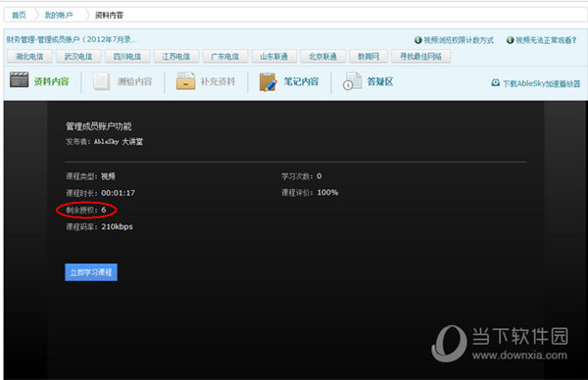Click the info icon beside 视频无法正常观看

(510, 40)
